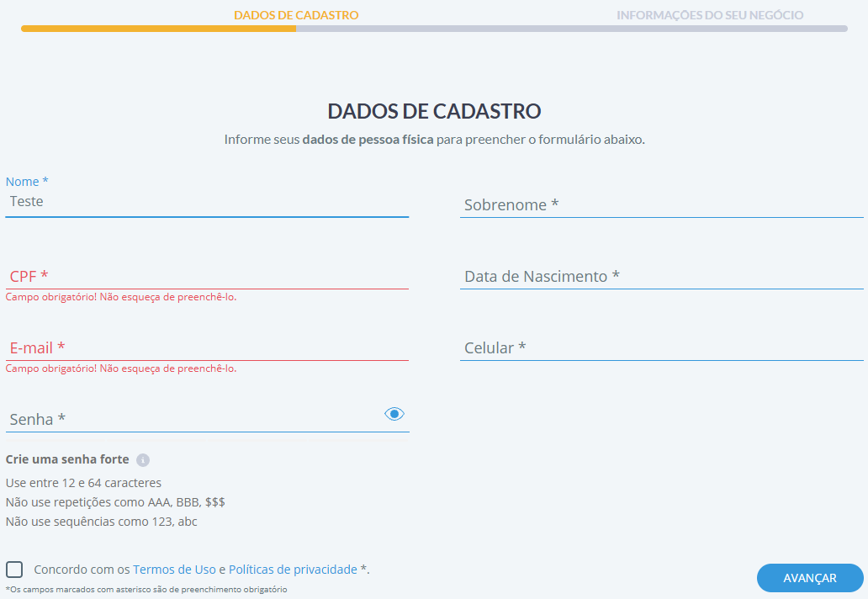This screenshot has height=599, width=868.
Task: Click the E-mail input field
Action: [206, 348]
